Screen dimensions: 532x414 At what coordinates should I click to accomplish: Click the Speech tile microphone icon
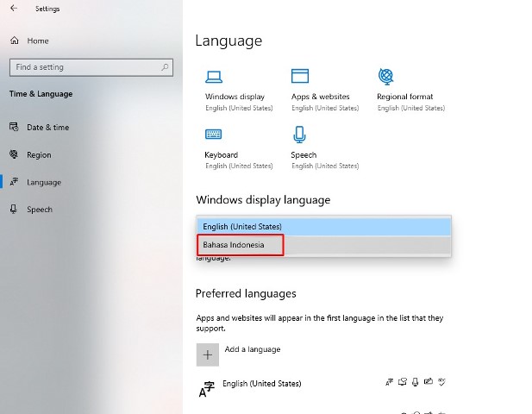point(299,135)
